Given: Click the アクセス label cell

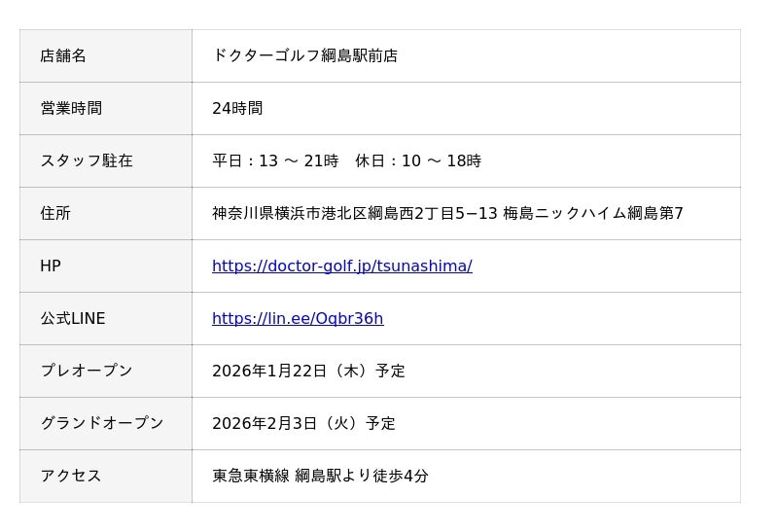Looking at the screenshot, I should (x=71, y=476).
